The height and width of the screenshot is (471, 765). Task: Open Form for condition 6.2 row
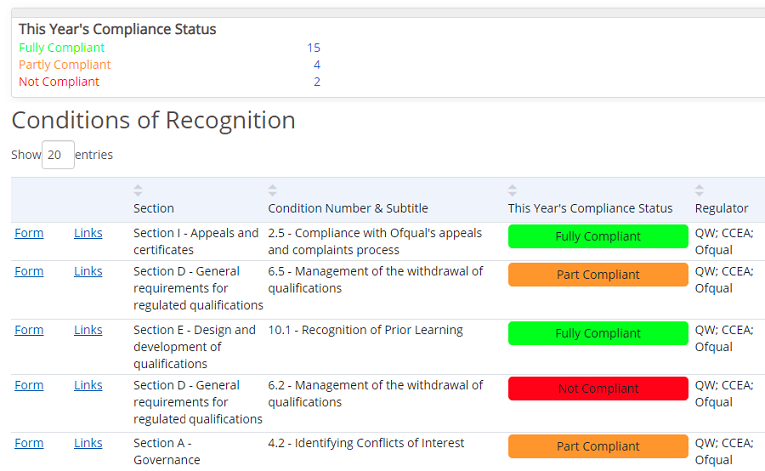click(x=29, y=386)
